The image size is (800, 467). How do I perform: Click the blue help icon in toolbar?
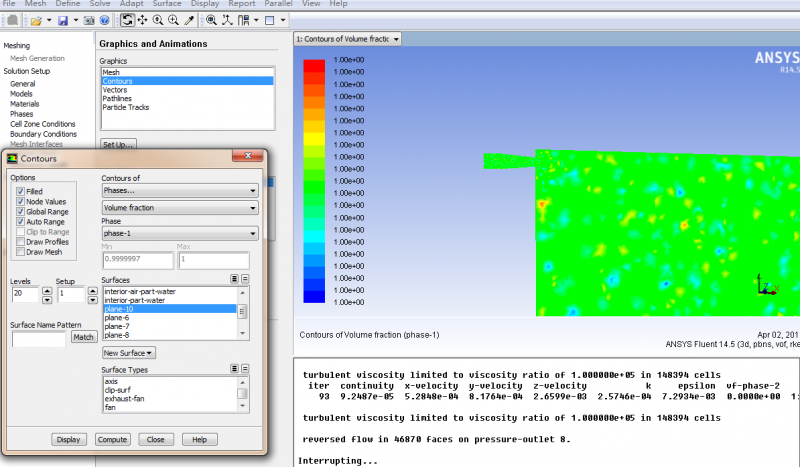point(104,20)
